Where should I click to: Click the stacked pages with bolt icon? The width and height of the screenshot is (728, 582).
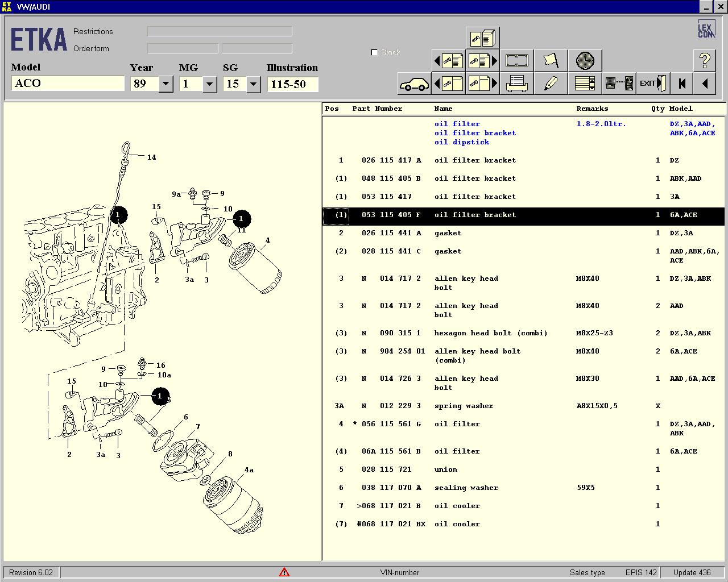[482, 38]
